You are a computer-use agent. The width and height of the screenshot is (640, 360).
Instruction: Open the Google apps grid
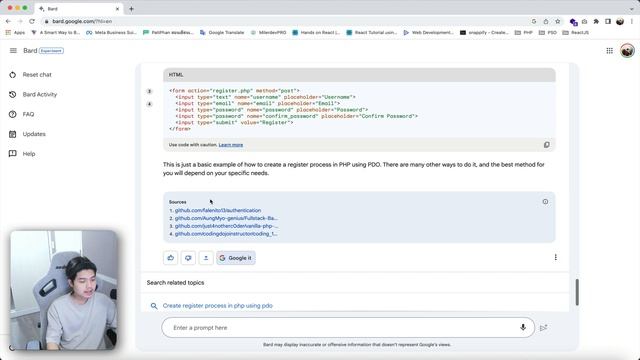tap(609, 51)
